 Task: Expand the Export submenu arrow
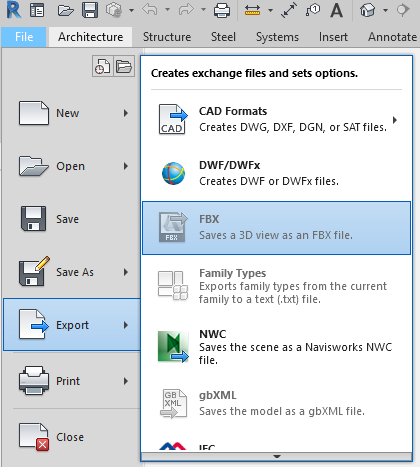pyautogui.click(x=126, y=325)
